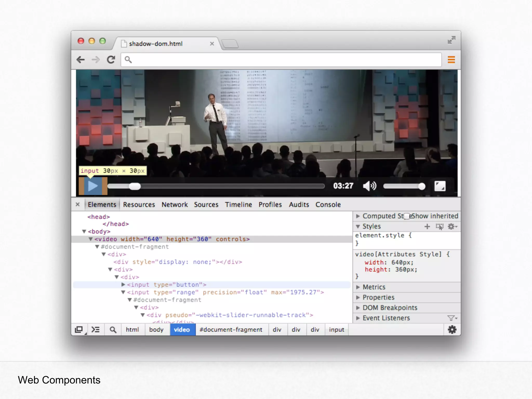Viewport: 532px width, 399px height.
Task: Open the Console panel tab
Action: point(328,205)
